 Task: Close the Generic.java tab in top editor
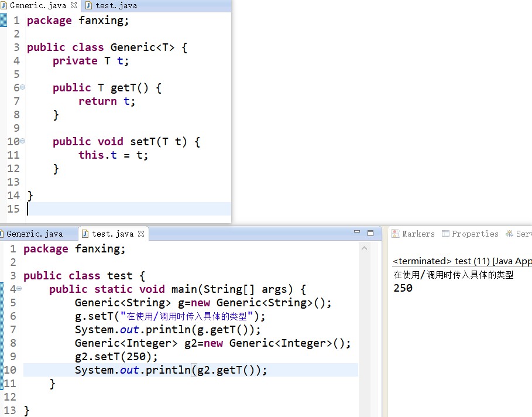tap(74, 5)
